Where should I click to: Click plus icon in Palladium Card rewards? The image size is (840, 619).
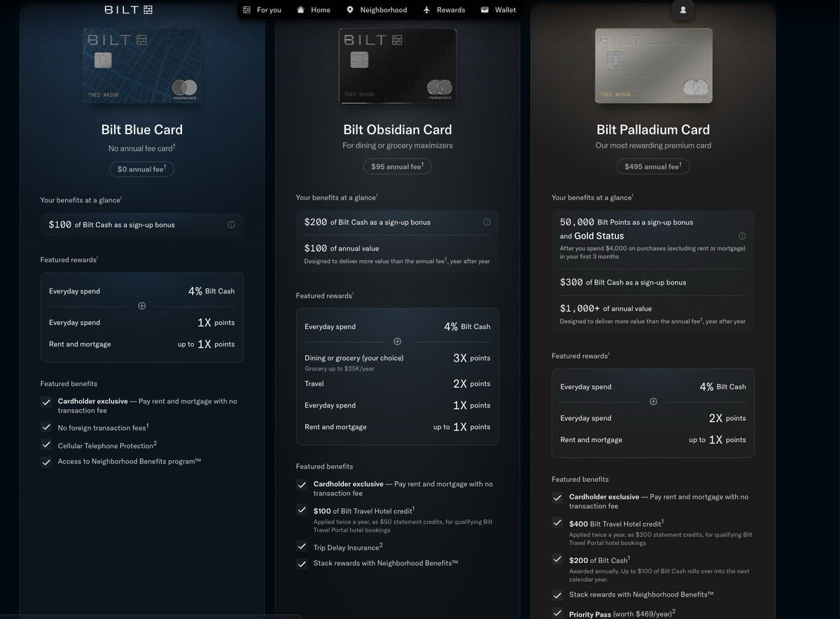(653, 402)
